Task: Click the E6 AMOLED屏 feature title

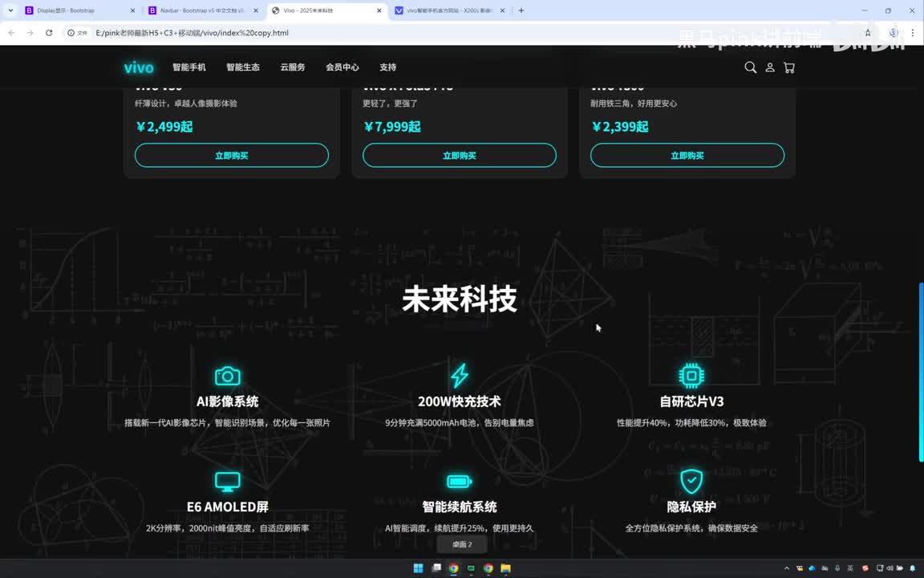Action: pyautogui.click(x=228, y=507)
